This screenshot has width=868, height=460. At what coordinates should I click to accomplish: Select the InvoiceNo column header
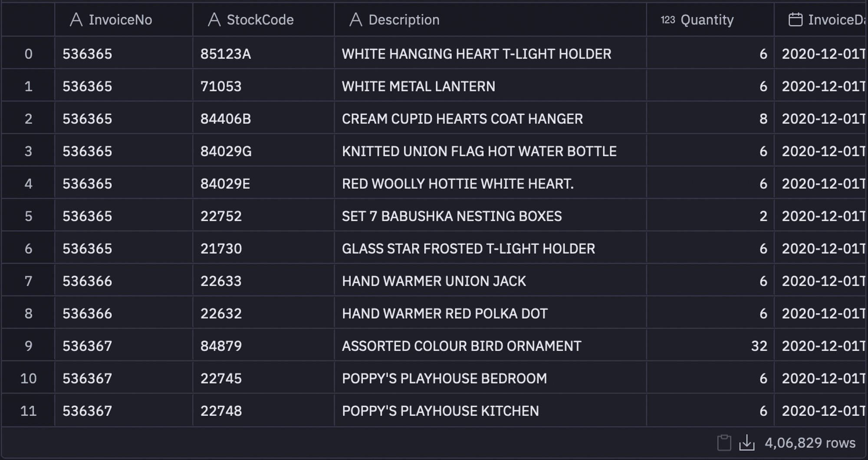point(124,20)
